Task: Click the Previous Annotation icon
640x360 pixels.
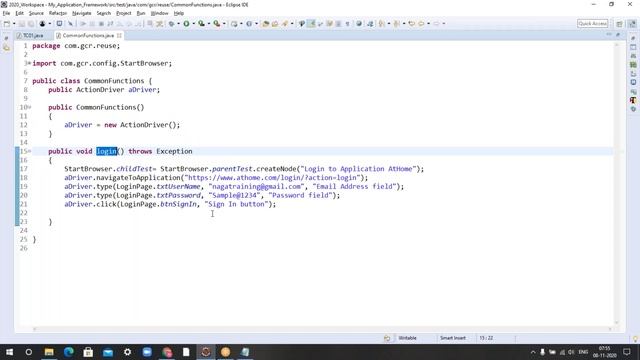Action: point(396,24)
